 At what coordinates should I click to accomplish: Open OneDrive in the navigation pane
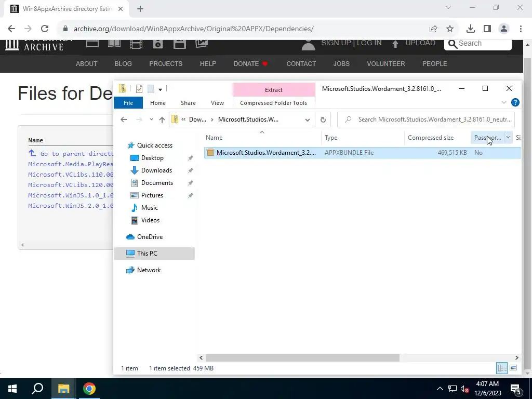[x=150, y=237]
